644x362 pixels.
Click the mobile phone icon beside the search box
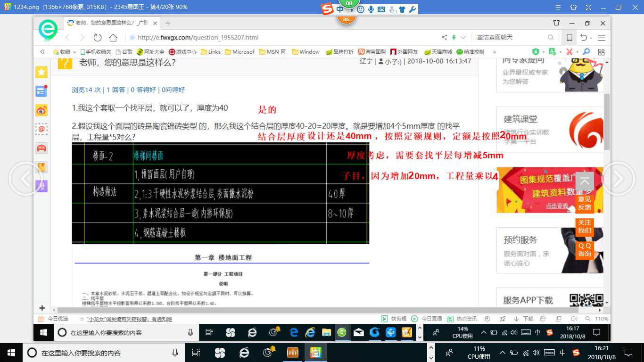tap(570, 38)
